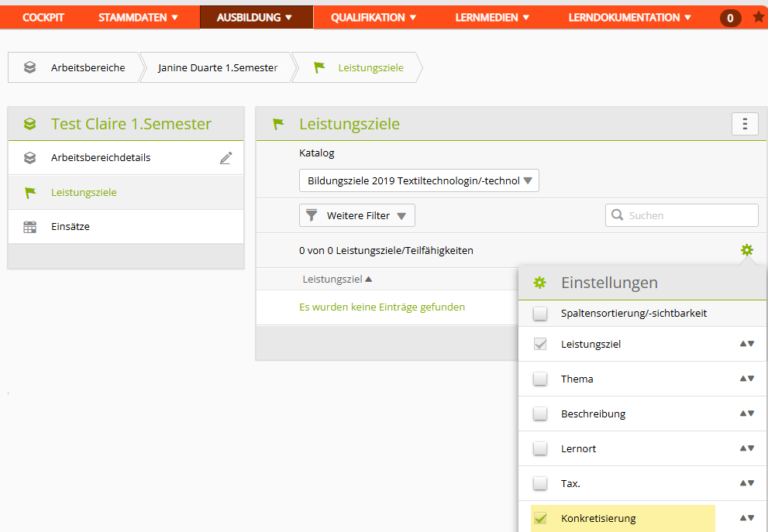Viewport: 768px width, 532px height.
Task: Enable the Thema column checkbox
Action: 540,379
